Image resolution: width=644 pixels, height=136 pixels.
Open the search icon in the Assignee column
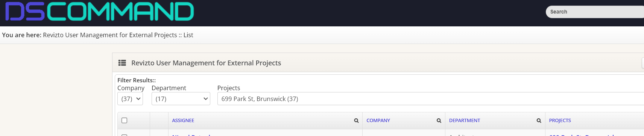click(x=356, y=121)
